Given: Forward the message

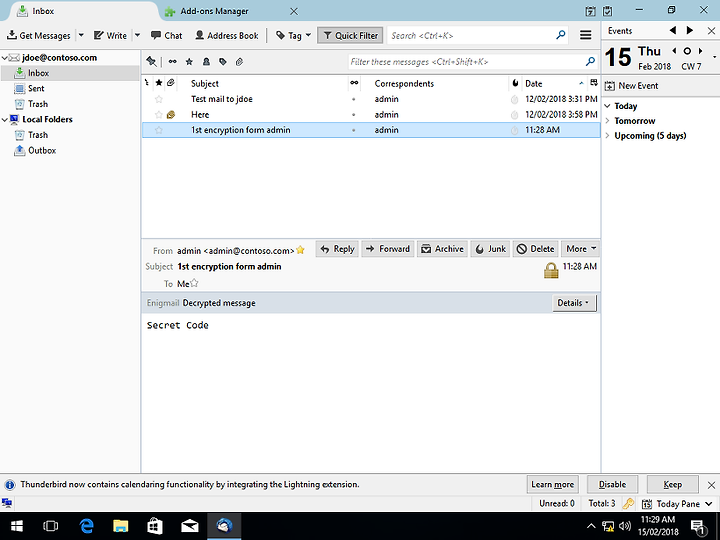Looking at the screenshot, I should pyautogui.click(x=388, y=249).
